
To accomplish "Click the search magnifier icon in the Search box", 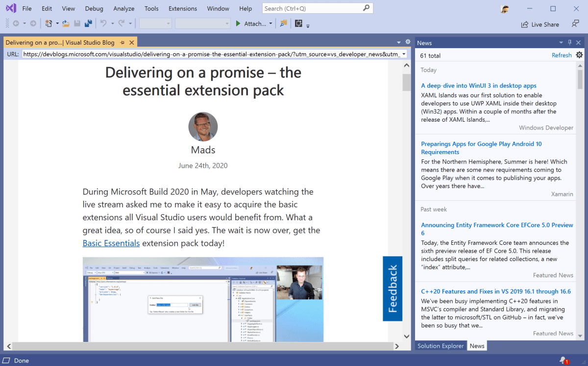I will tap(366, 8).
